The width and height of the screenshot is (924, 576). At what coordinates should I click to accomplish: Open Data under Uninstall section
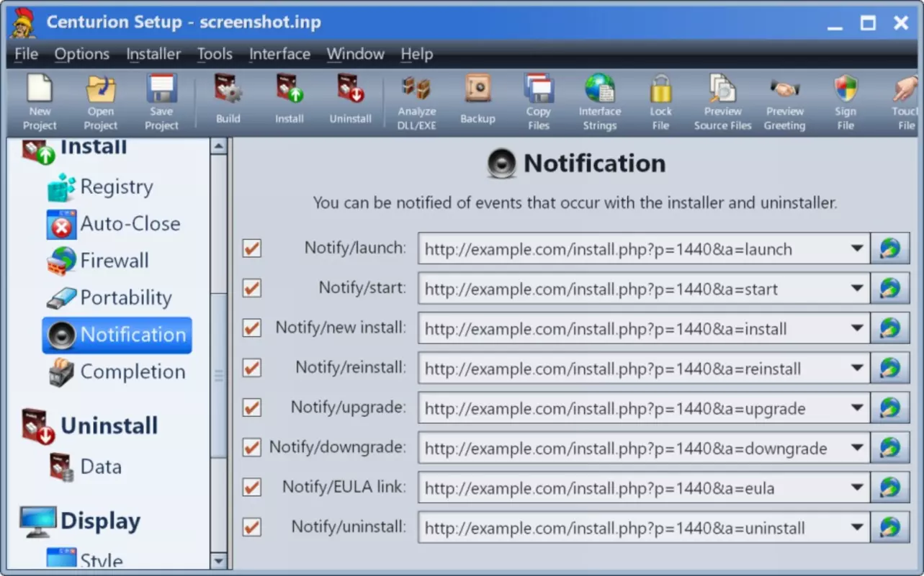[x=85, y=467]
